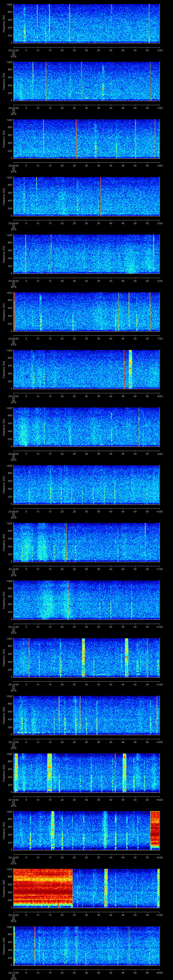Screen dimensions: 173x980
Task: Select the long red broadband burst in the 20:16:00 spectrogram
Action: (43, 888)
